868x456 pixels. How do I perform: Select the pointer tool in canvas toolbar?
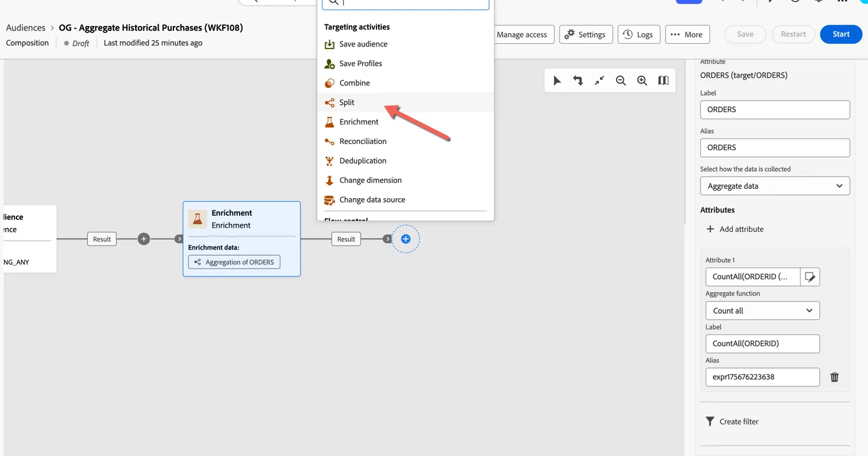tap(557, 81)
